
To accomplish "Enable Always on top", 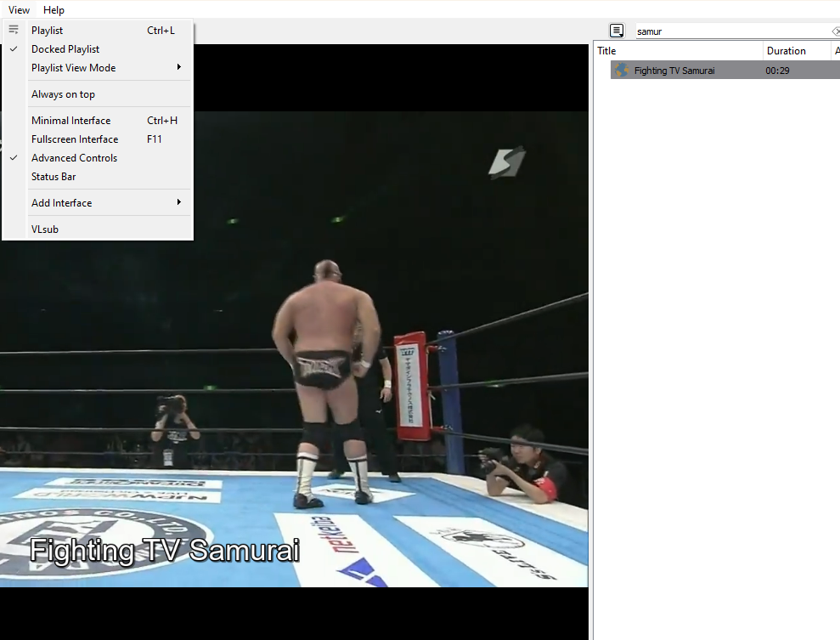I will [x=98, y=94].
